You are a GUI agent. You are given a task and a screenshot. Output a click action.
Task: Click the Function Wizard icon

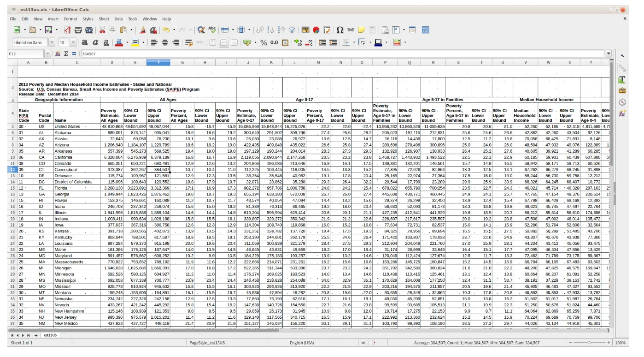pos(58,54)
